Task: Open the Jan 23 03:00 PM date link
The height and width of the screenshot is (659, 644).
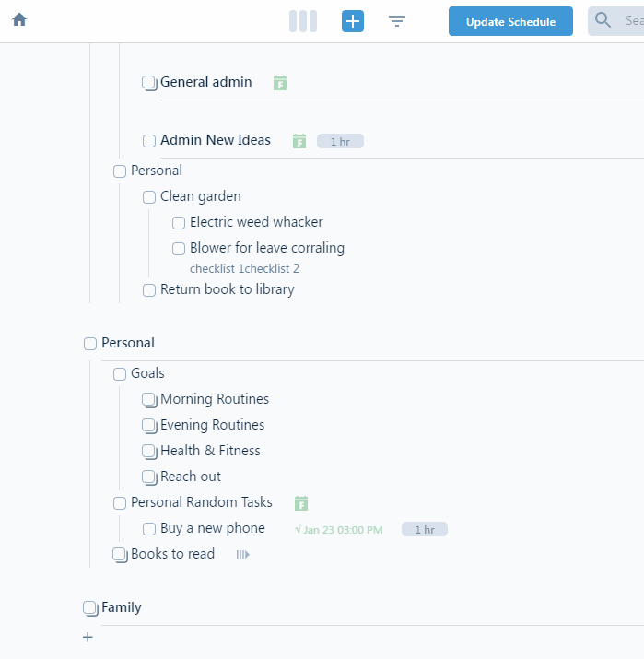Action: click(x=339, y=530)
